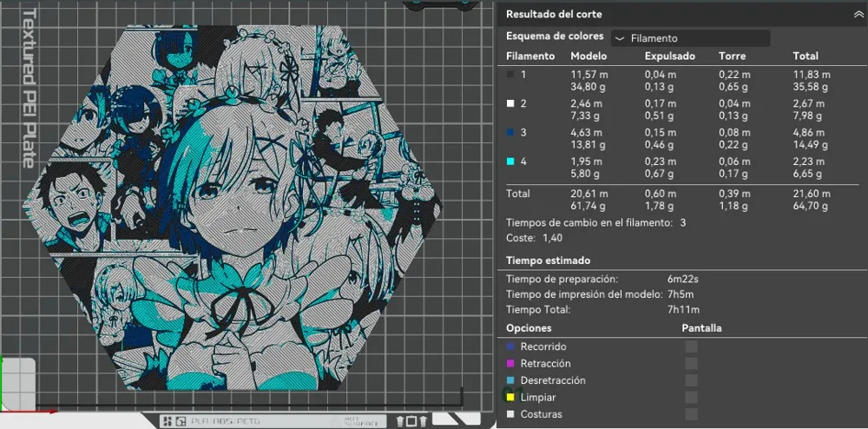Click the blue Recorrido color icon

[510, 346]
